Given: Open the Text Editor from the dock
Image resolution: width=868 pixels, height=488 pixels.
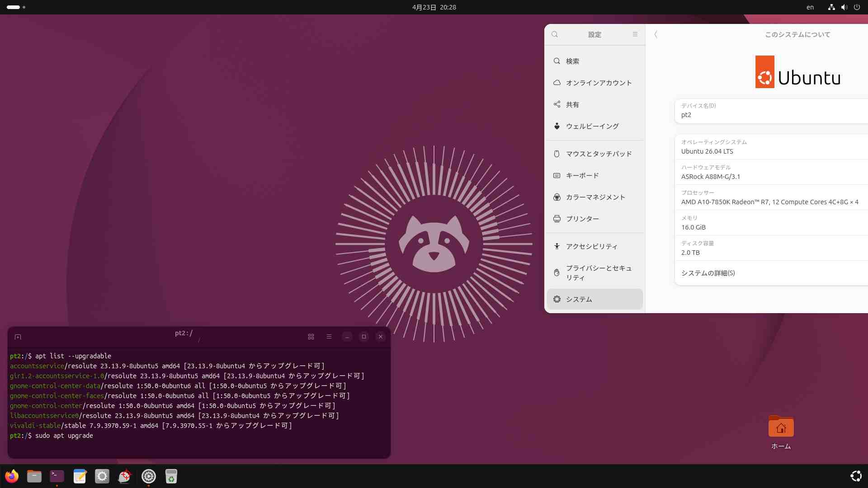Looking at the screenshot, I should click(x=80, y=476).
